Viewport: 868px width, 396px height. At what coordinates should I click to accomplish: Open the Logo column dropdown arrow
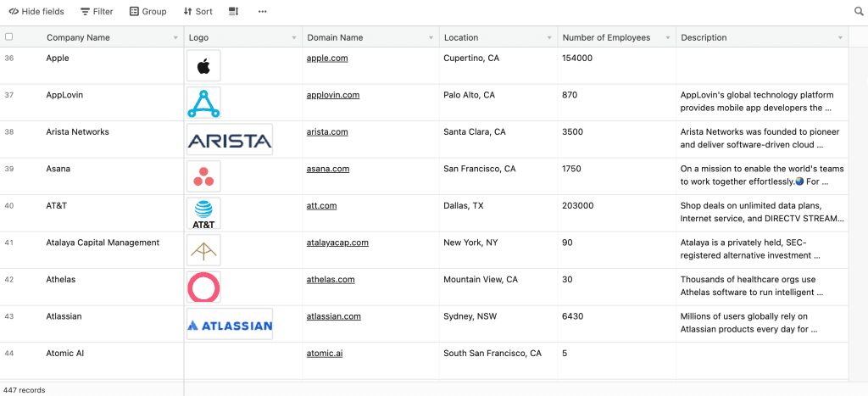pos(294,37)
